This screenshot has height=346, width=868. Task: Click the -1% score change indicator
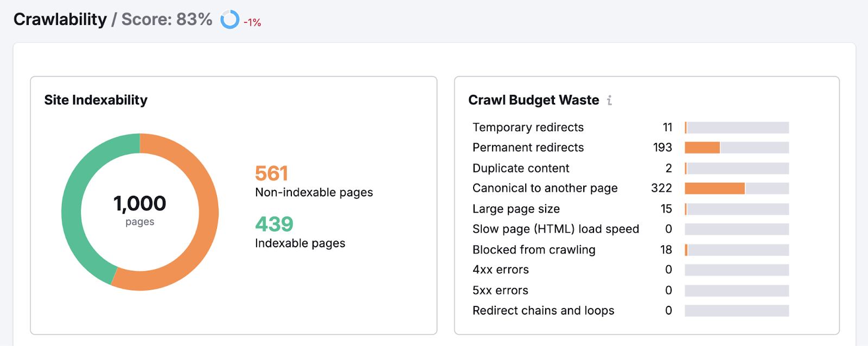pyautogui.click(x=252, y=23)
